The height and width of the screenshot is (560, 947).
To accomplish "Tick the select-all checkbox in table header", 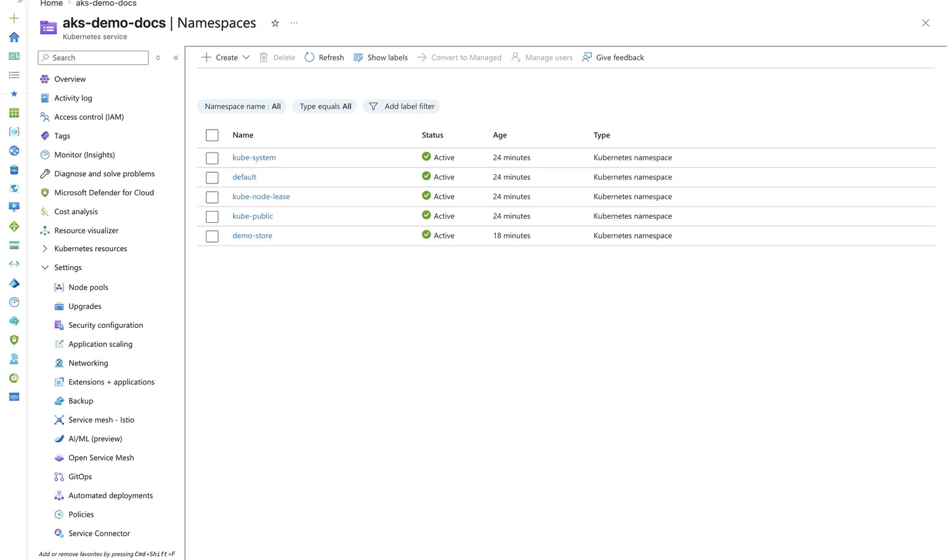I will (x=212, y=135).
